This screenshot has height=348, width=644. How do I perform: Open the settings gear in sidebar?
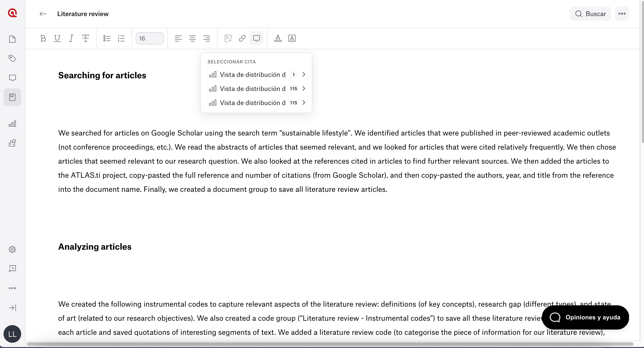point(12,249)
